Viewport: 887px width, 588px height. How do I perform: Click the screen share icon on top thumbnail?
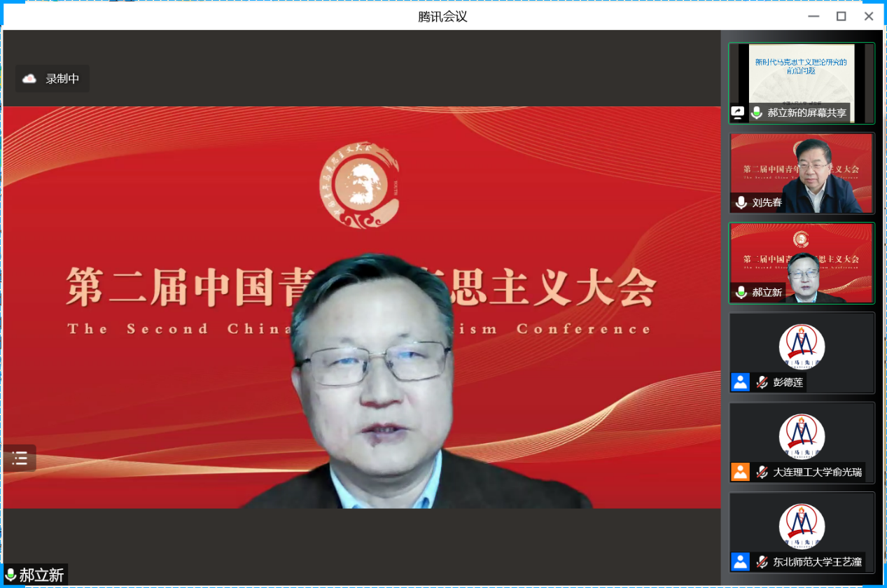click(737, 112)
